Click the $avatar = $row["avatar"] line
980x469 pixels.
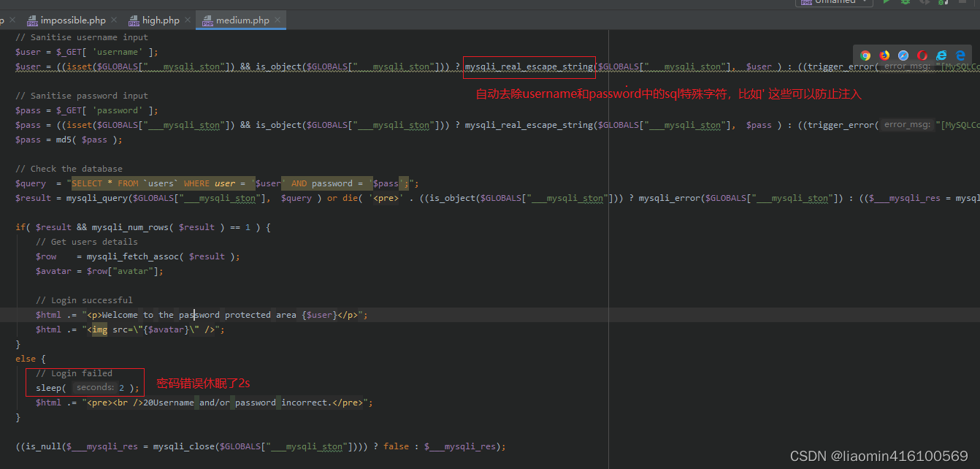pyautogui.click(x=99, y=271)
